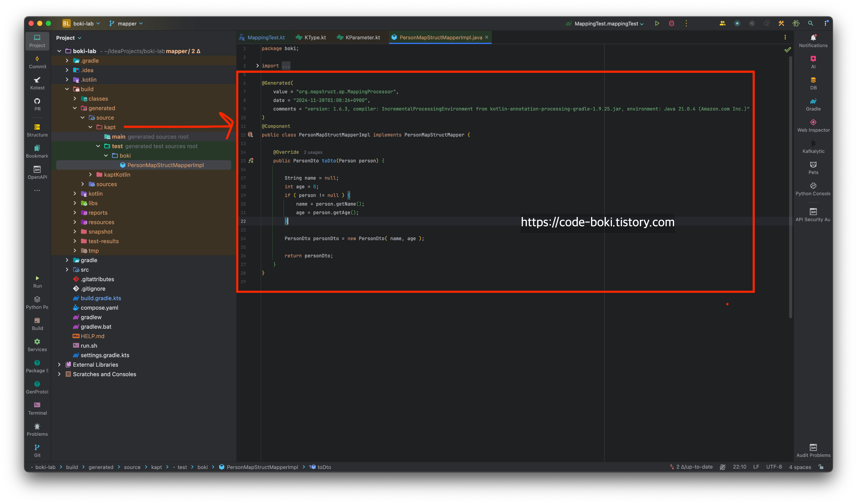Collapse the kapt folder node

(x=91, y=127)
